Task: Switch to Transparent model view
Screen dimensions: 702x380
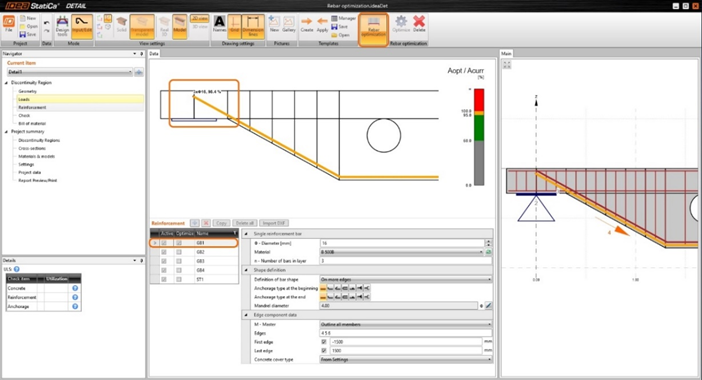Action: point(142,26)
